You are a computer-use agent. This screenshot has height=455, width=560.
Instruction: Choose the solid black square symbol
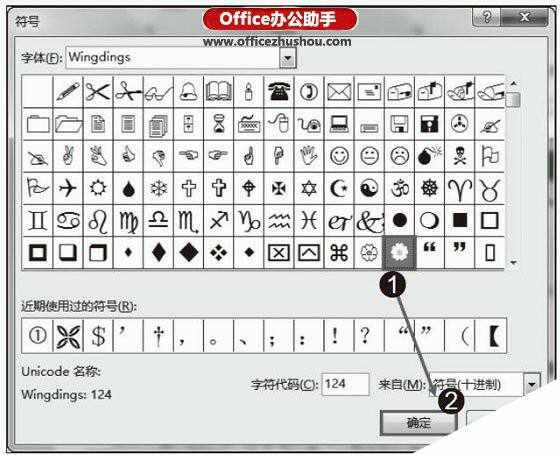[460, 220]
